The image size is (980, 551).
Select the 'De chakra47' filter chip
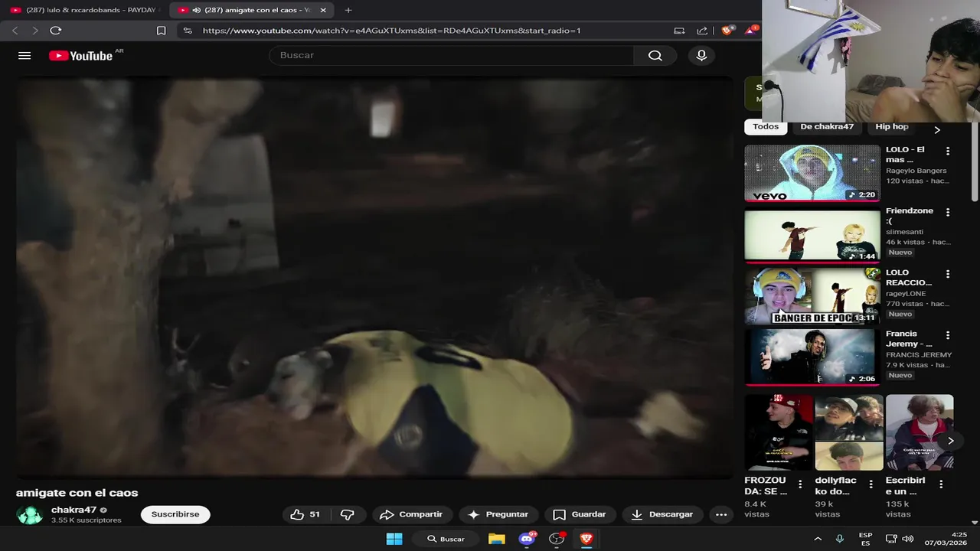pyautogui.click(x=827, y=127)
